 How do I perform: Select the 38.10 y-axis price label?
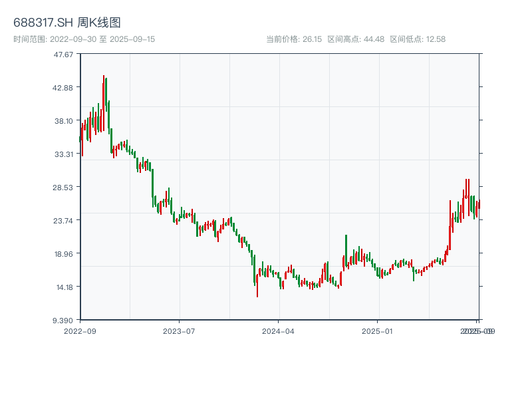pos(65,120)
